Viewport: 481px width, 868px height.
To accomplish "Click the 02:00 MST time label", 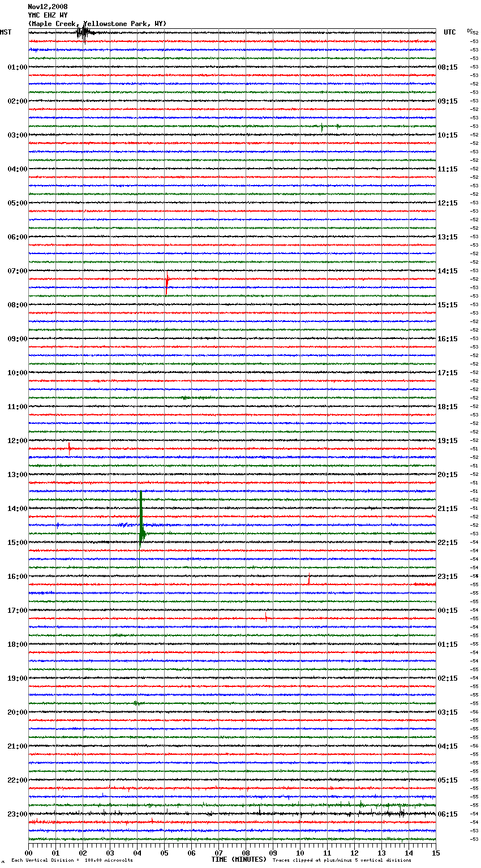I will [18, 101].
